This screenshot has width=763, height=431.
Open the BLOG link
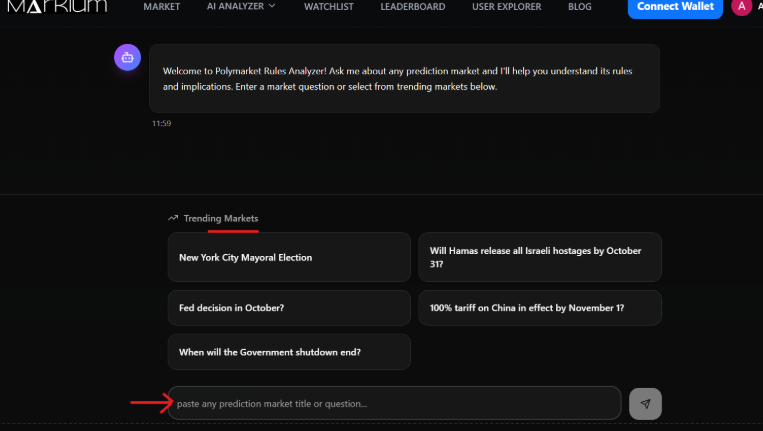click(580, 7)
